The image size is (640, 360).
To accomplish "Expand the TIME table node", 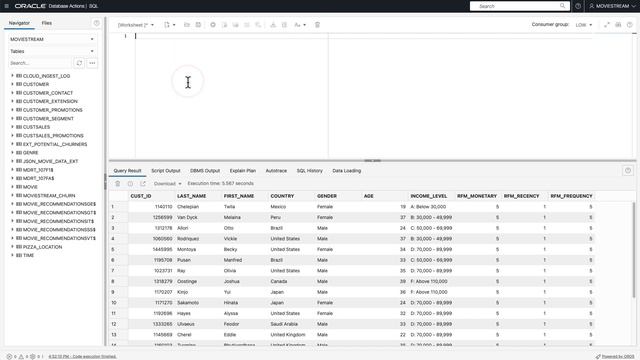I will coord(12,255).
